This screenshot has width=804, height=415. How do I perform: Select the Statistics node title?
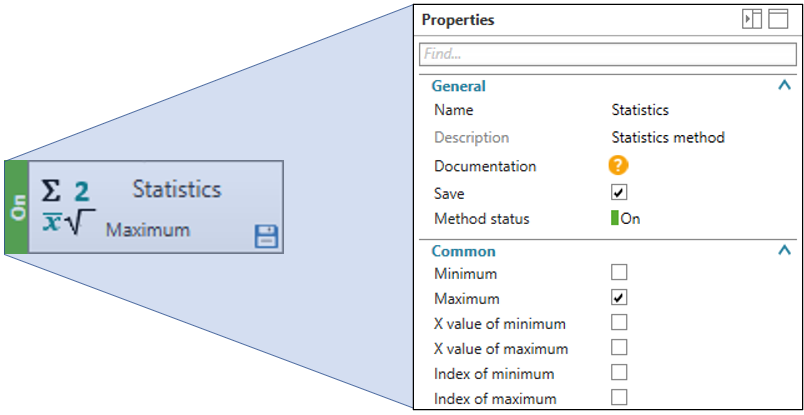click(177, 189)
